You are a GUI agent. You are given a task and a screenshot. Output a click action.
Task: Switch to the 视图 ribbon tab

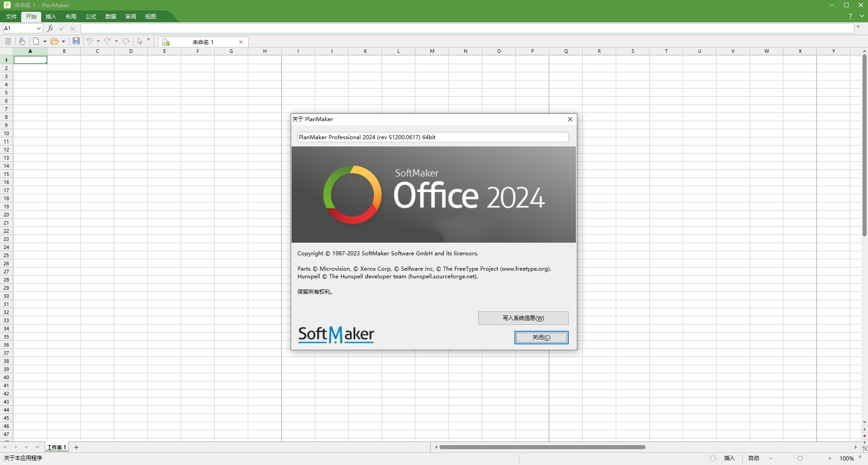pos(151,17)
